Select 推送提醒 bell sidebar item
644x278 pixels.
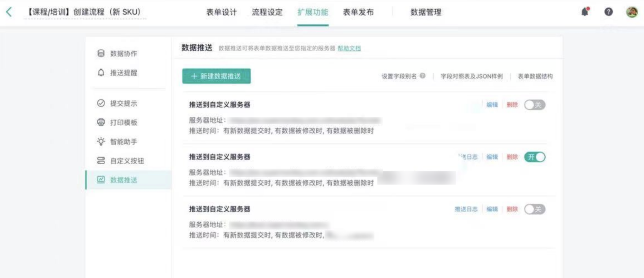point(123,73)
